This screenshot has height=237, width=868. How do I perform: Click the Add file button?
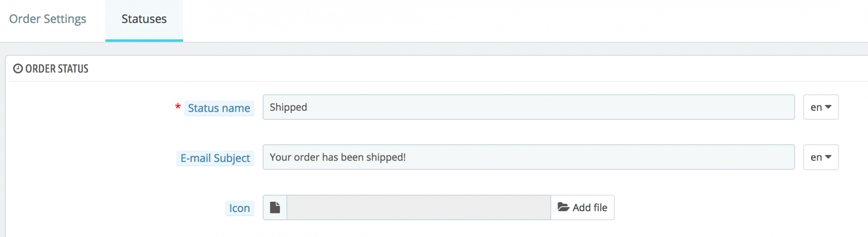[x=582, y=208]
